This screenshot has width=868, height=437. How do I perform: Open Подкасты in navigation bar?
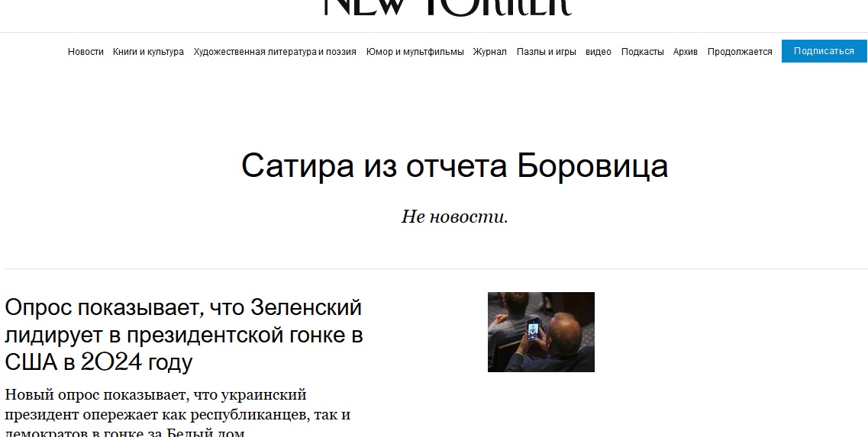click(642, 51)
